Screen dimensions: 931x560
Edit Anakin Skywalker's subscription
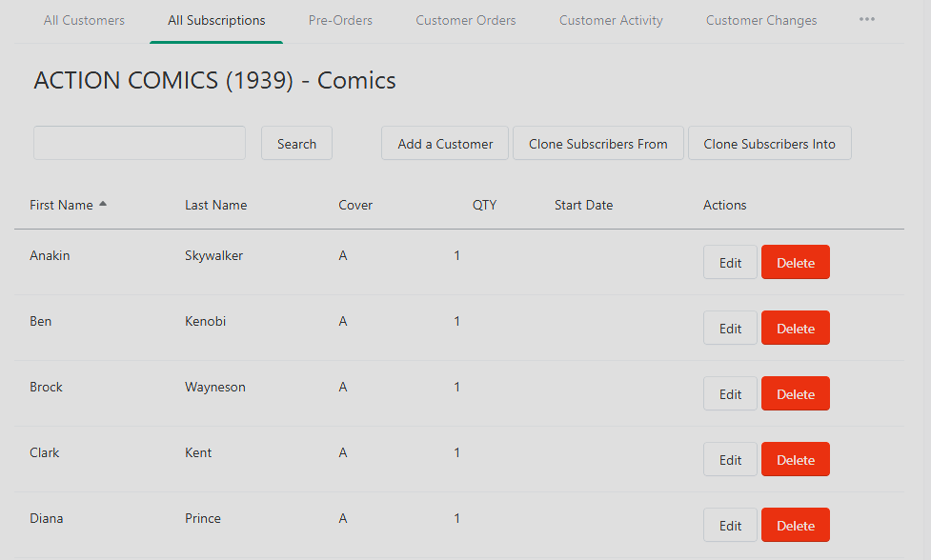[x=730, y=262]
